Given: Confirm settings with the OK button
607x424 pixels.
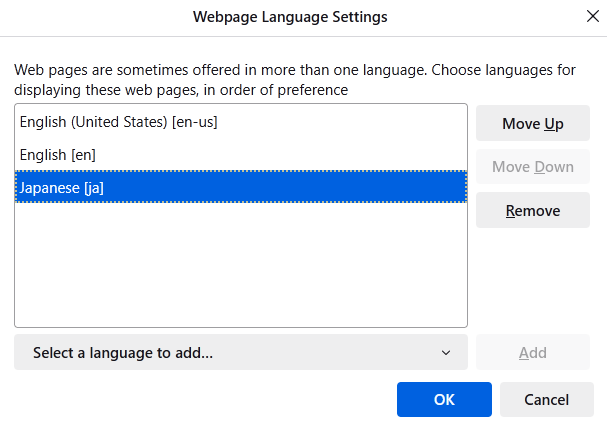Looking at the screenshot, I should 444,399.
